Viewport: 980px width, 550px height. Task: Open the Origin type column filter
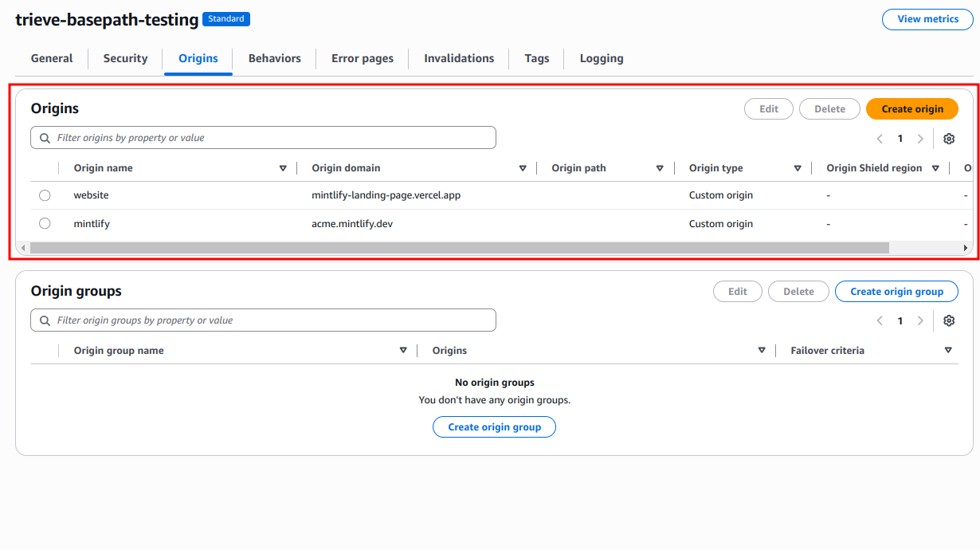[x=798, y=168]
